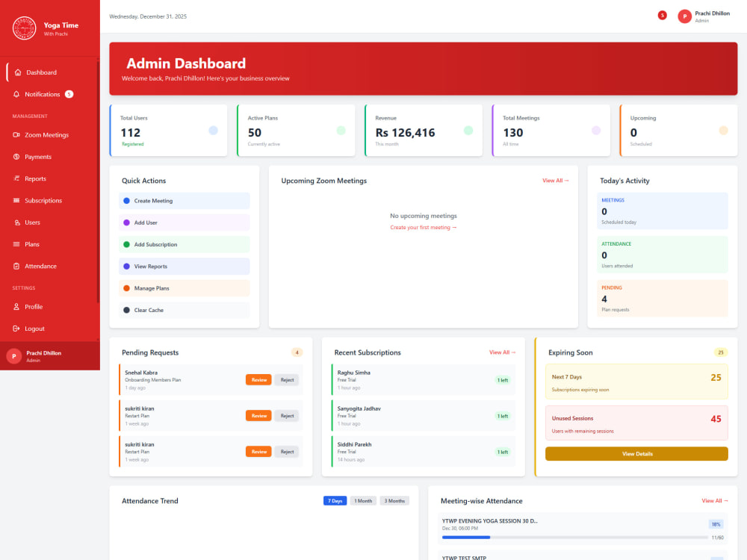Click the Notifications sidebar count badge
The height and width of the screenshot is (560, 747).
(69, 94)
